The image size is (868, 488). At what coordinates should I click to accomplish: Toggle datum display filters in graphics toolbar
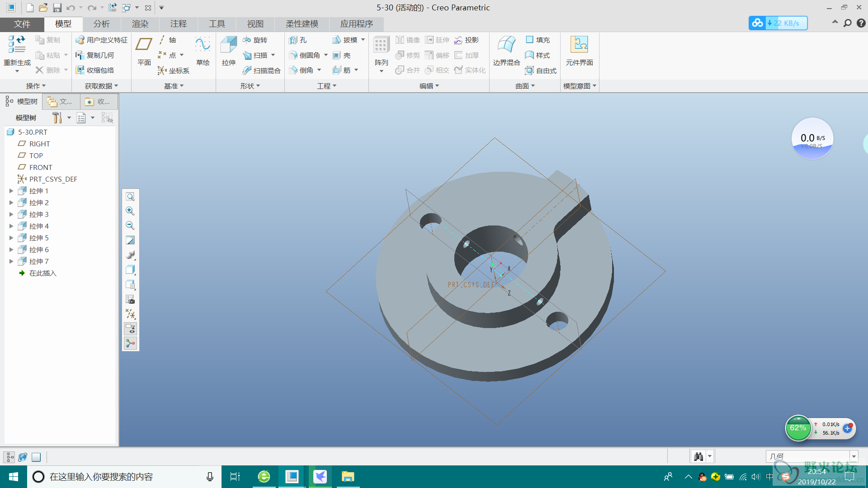pyautogui.click(x=130, y=314)
